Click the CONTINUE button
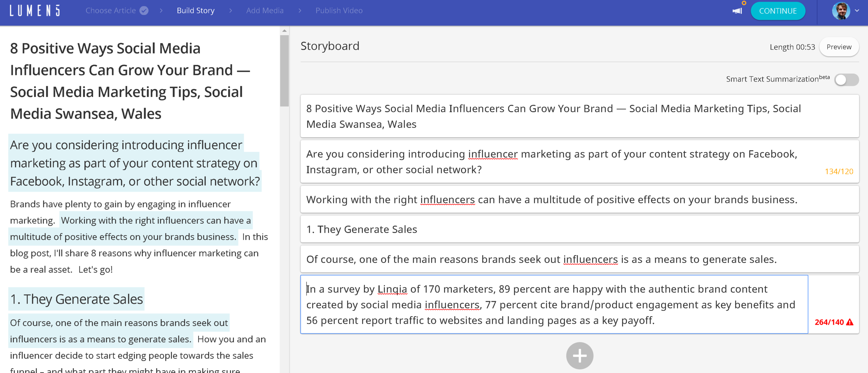The image size is (868, 373). click(778, 11)
